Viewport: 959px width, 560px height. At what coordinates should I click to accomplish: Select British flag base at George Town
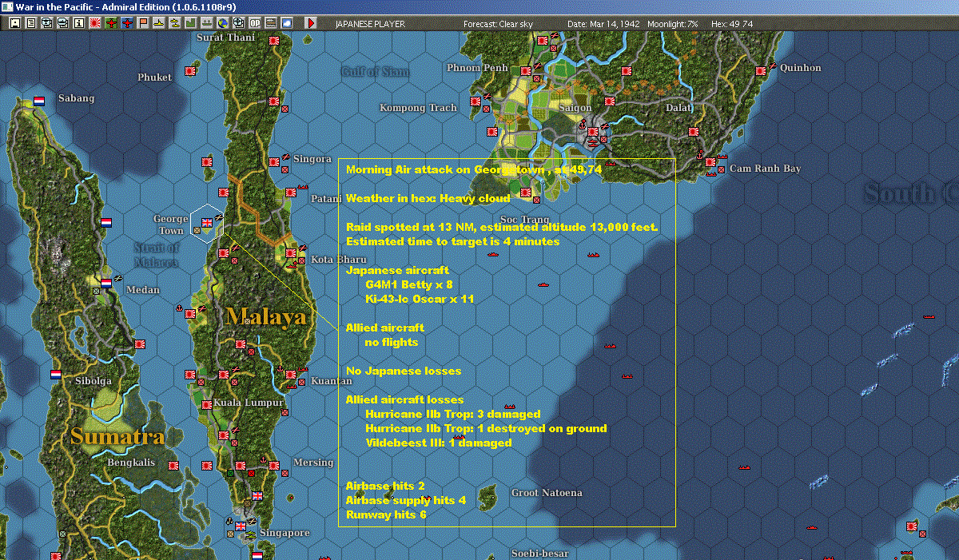[x=207, y=223]
